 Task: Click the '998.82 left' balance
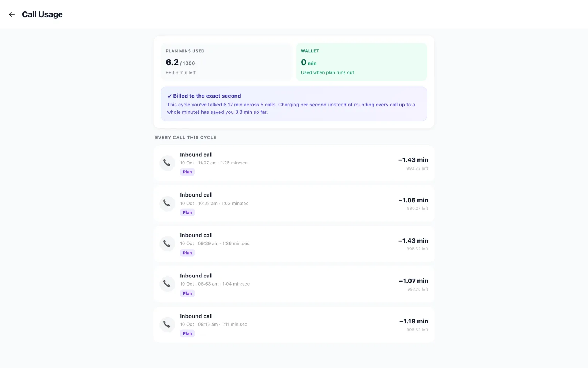(x=417, y=330)
